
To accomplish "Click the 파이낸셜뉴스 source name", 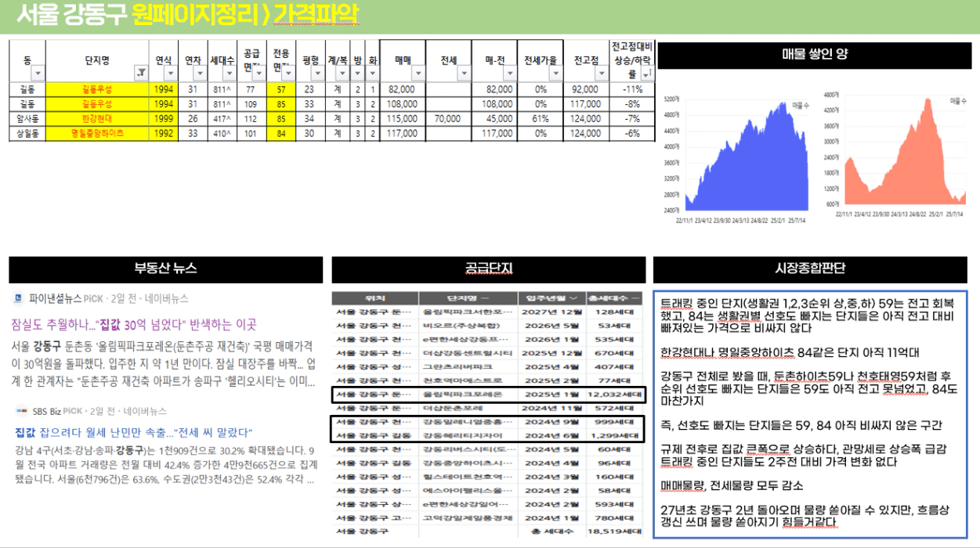I will point(56,298).
